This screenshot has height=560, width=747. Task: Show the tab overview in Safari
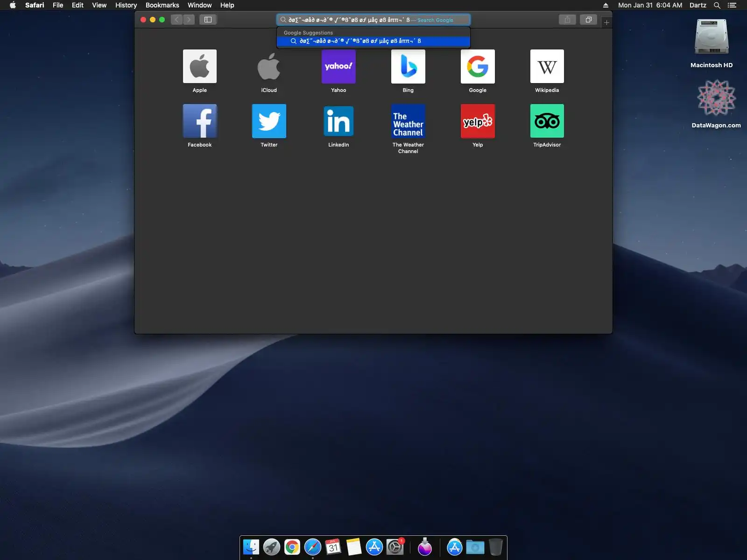(x=588, y=20)
